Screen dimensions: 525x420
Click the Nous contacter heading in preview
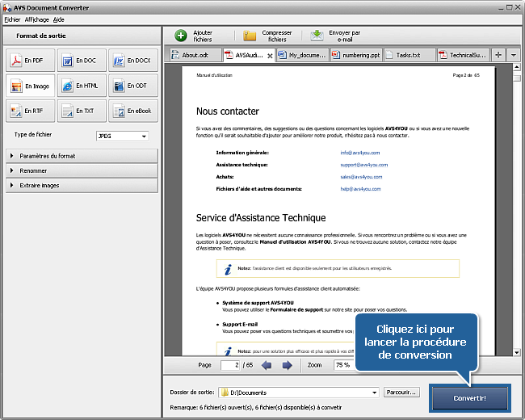pyautogui.click(x=228, y=111)
